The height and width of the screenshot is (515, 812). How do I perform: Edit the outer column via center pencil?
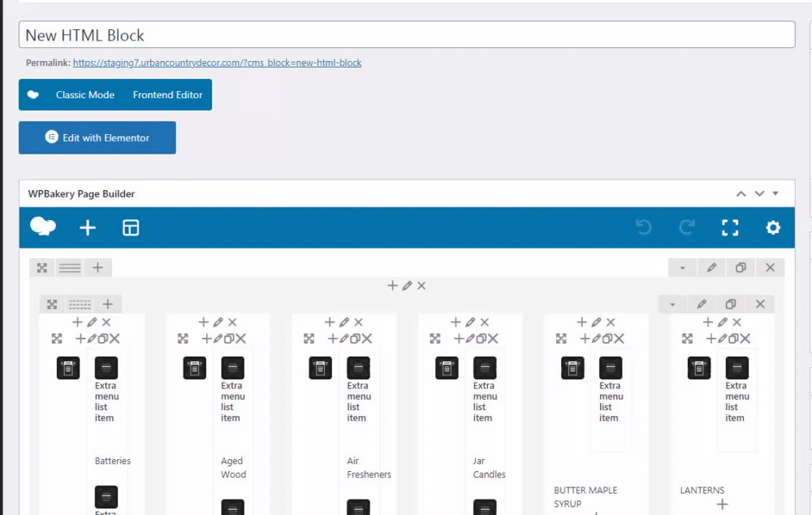pyautogui.click(x=407, y=285)
